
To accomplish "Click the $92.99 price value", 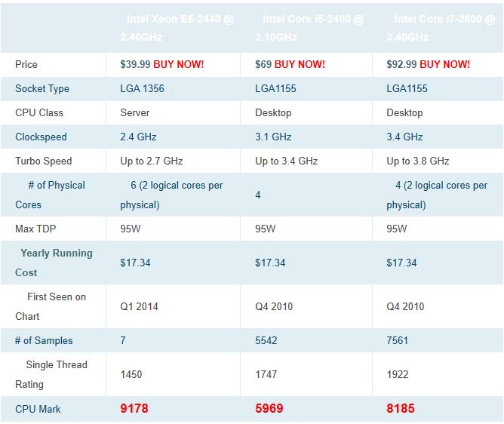I will pyautogui.click(x=402, y=65).
